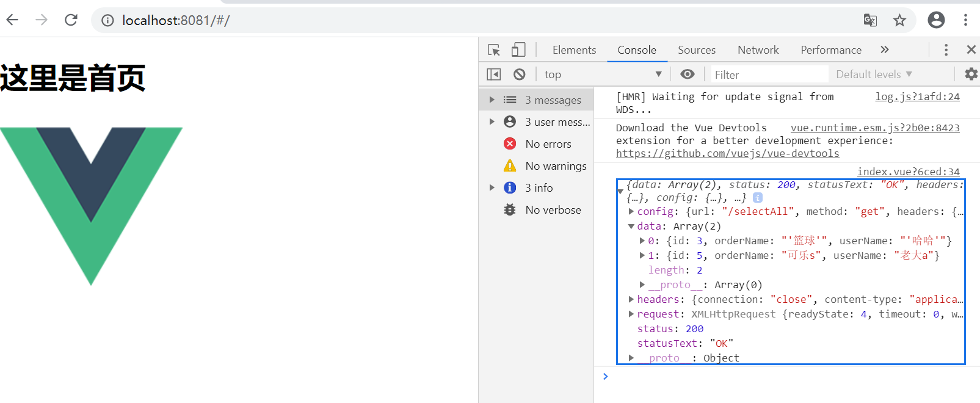This screenshot has height=403, width=980.
Task: Click the 这里是首页 heading
Action: tap(73, 78)
